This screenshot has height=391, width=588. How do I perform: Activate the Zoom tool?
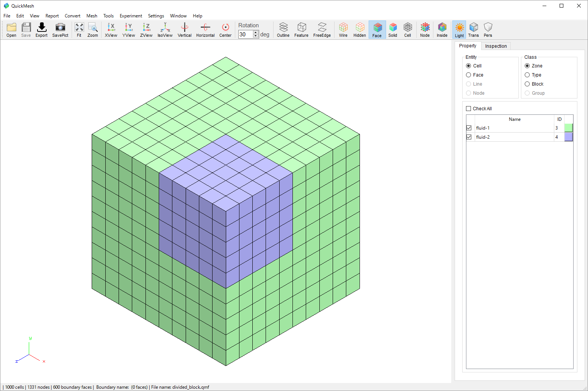(x=93, y=30)
